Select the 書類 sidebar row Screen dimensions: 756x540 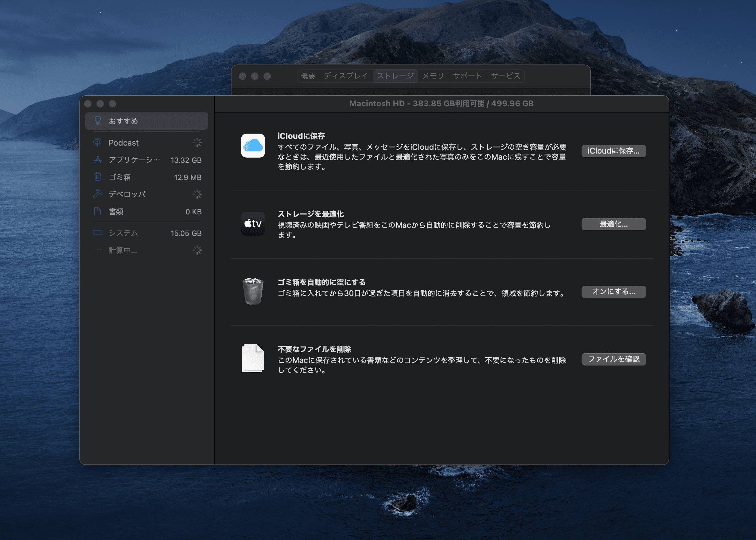(x=146, y=211)
